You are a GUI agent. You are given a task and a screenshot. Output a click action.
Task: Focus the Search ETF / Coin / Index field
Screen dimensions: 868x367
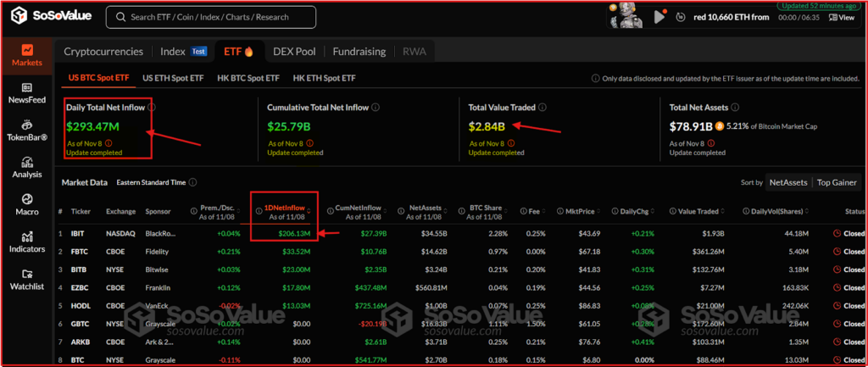click(x=211, y=17)
